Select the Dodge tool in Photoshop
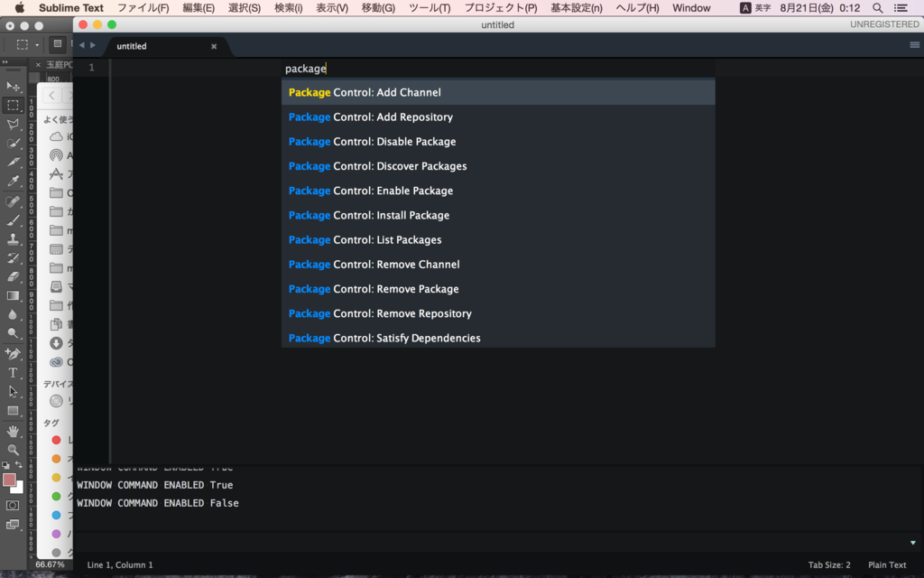The image size is (924, 578). (13, 333)
